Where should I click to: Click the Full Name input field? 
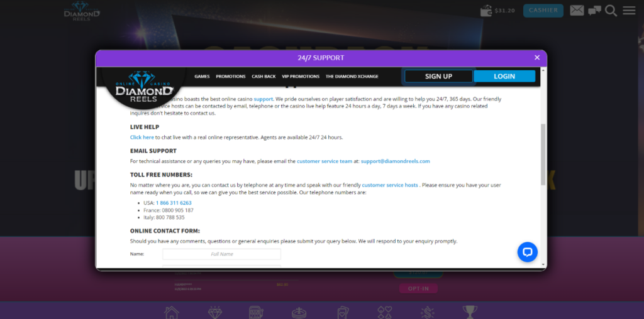click(x=222, y=254)
